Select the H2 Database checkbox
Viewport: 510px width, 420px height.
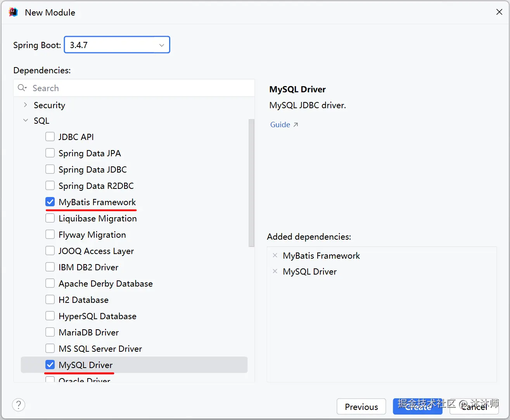[x=50, y=299]
